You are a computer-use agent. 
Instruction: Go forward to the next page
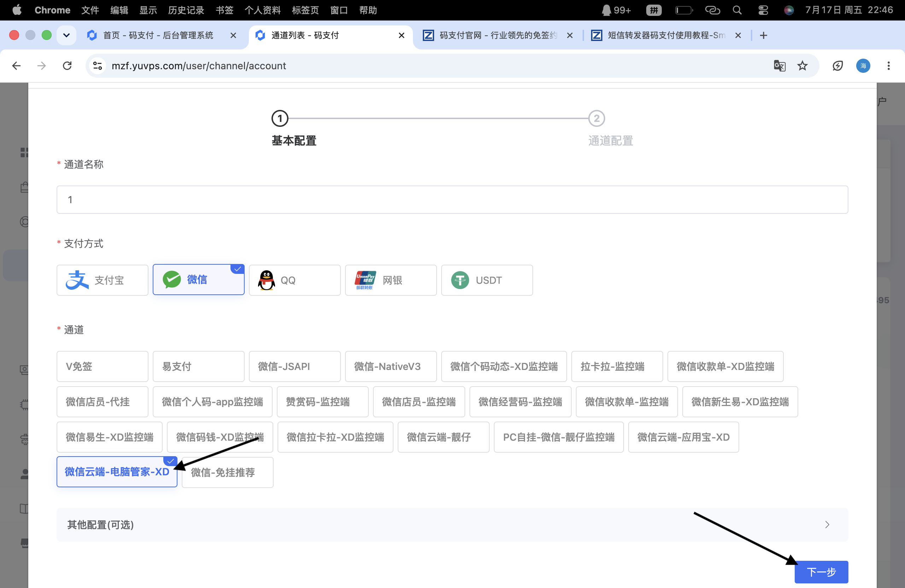coord(41,66)
